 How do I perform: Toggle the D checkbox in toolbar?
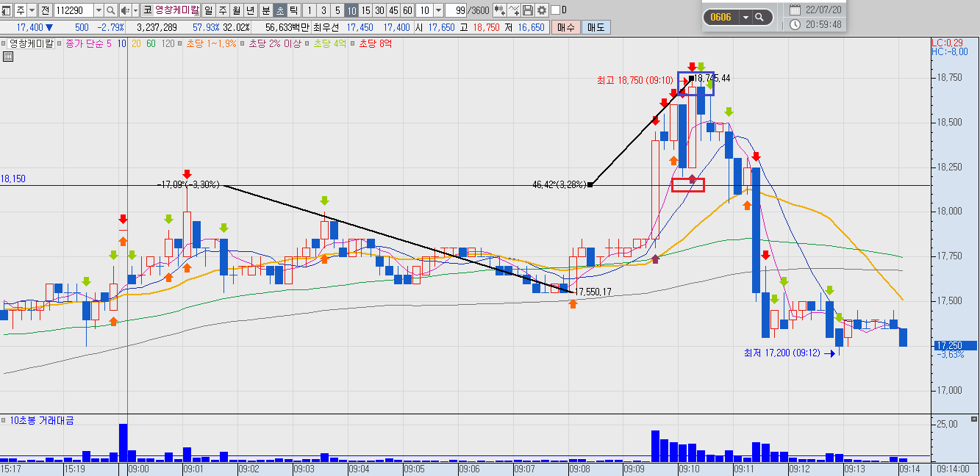555,10
